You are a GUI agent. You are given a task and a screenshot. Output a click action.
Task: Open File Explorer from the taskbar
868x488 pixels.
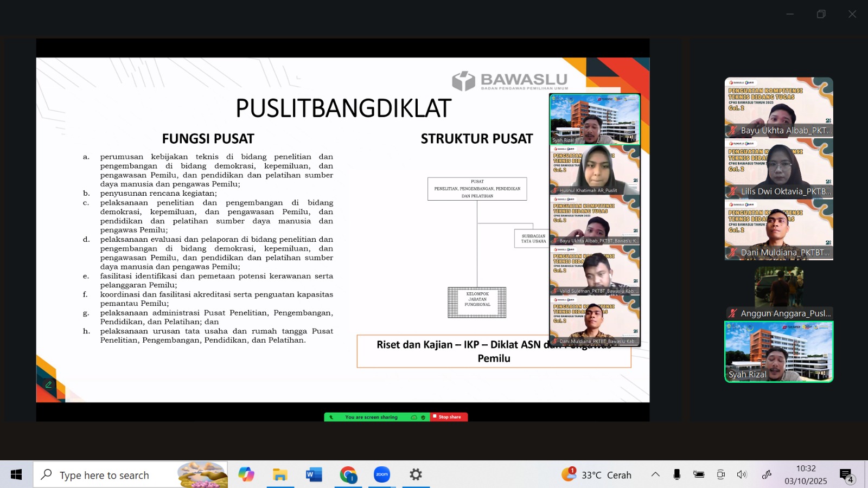[x=280, y=475]
